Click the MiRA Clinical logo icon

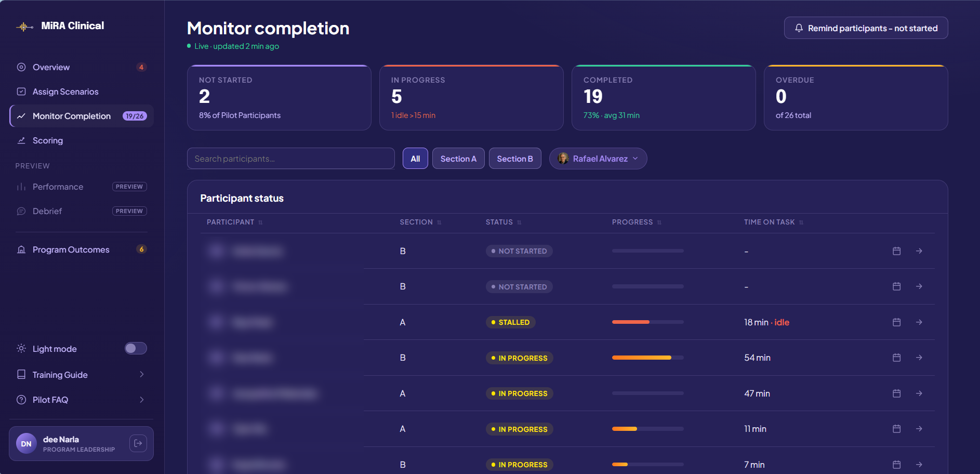pyautogui.click(x=24, y=27)
